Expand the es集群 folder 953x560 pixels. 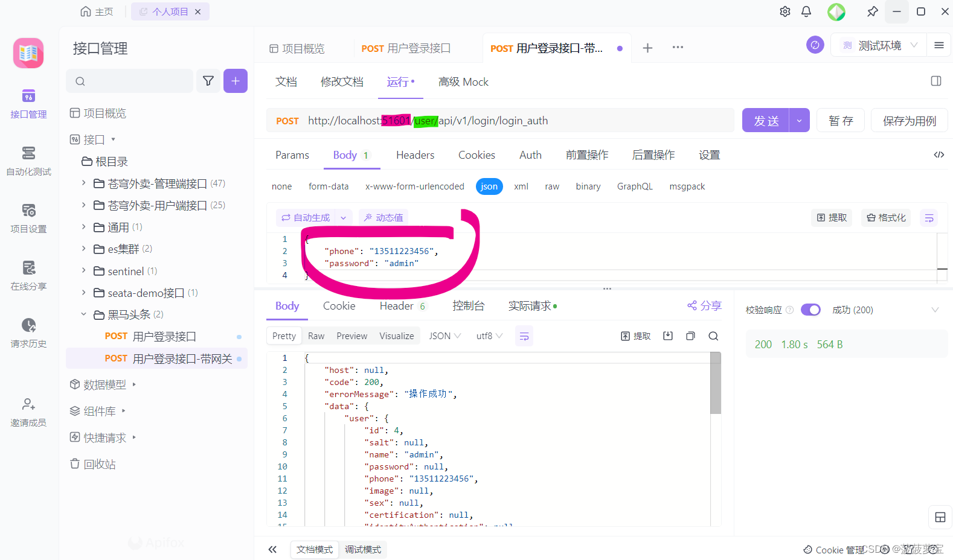tap(83, 249)
